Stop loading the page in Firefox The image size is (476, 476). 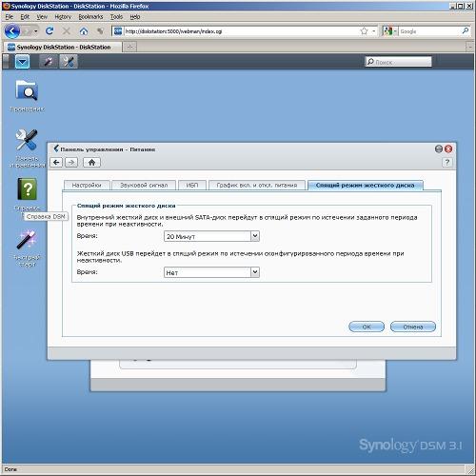pos(67,31)
